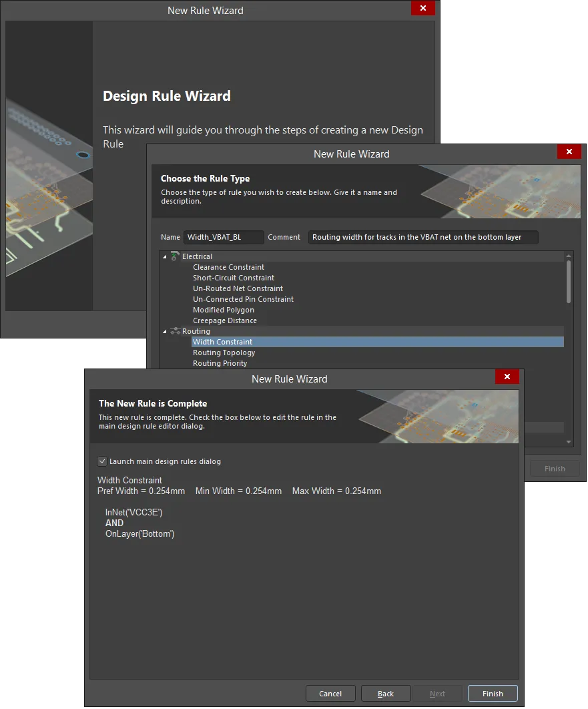Viewport: 588px width, 709px height.
Task: Select Short-Circuit Constraint rule type
Action: [x=233, y=278]
